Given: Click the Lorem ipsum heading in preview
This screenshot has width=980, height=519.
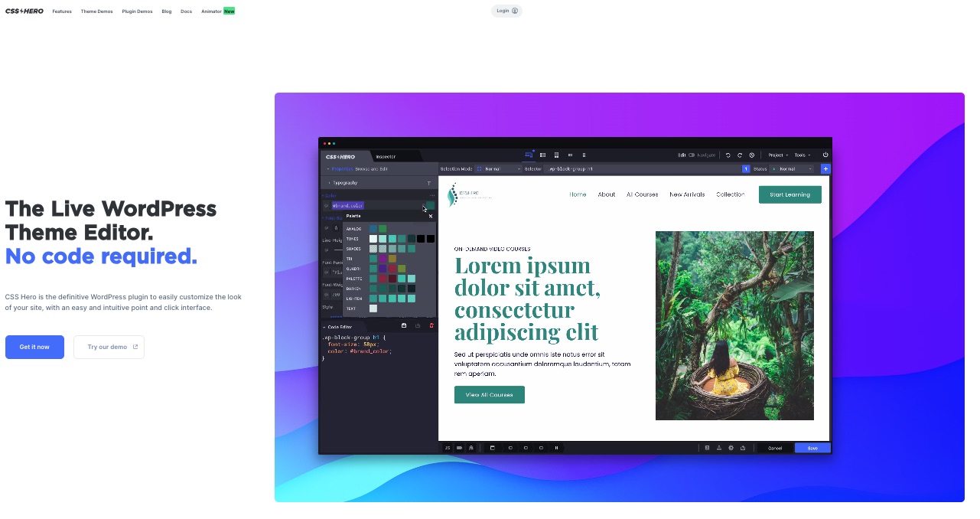Looking at the screenshot, I should [528, 299].
